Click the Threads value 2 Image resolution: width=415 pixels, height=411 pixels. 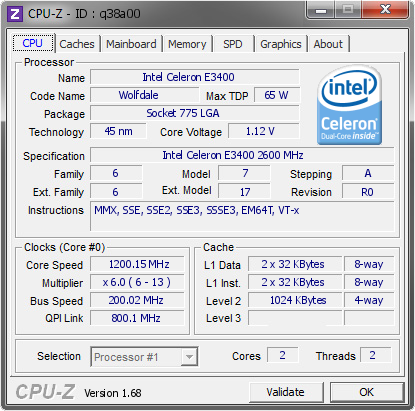tap(375, 355)
